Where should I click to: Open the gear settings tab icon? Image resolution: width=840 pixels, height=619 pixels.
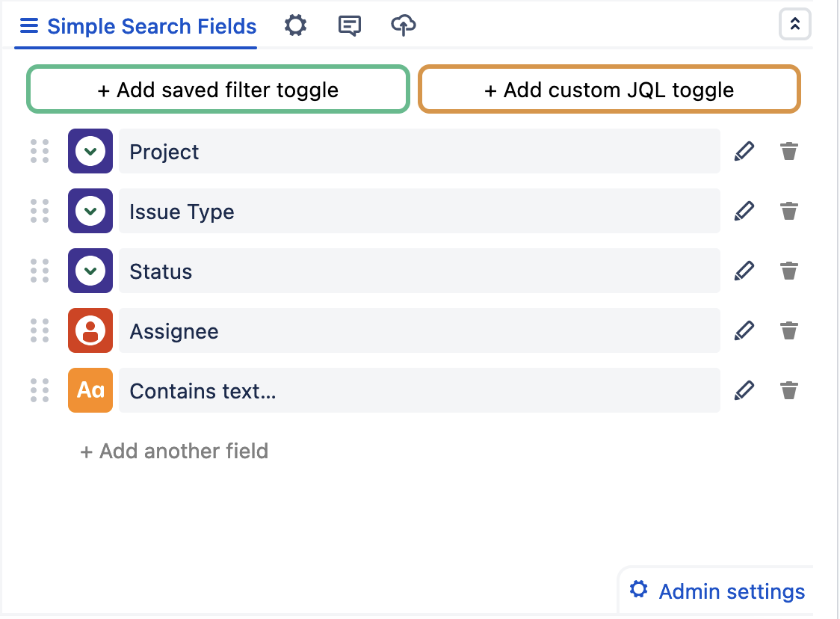(296, 26)
